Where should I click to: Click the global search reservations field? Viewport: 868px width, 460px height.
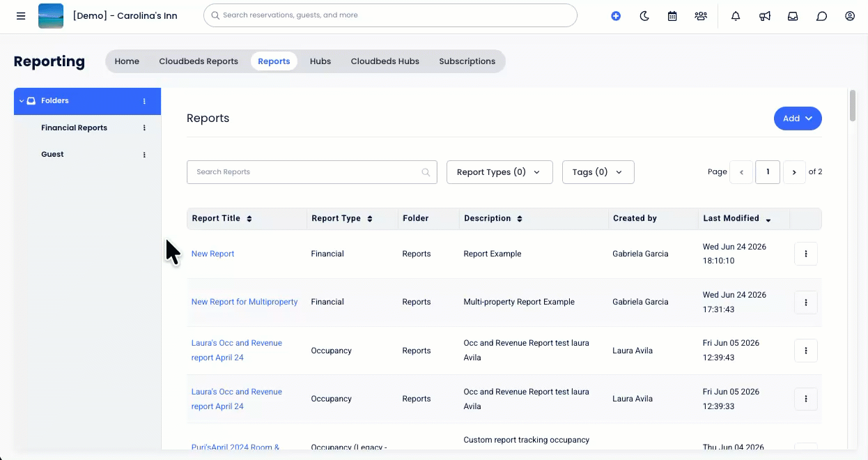pyautogui.click(x=390, y=15)
